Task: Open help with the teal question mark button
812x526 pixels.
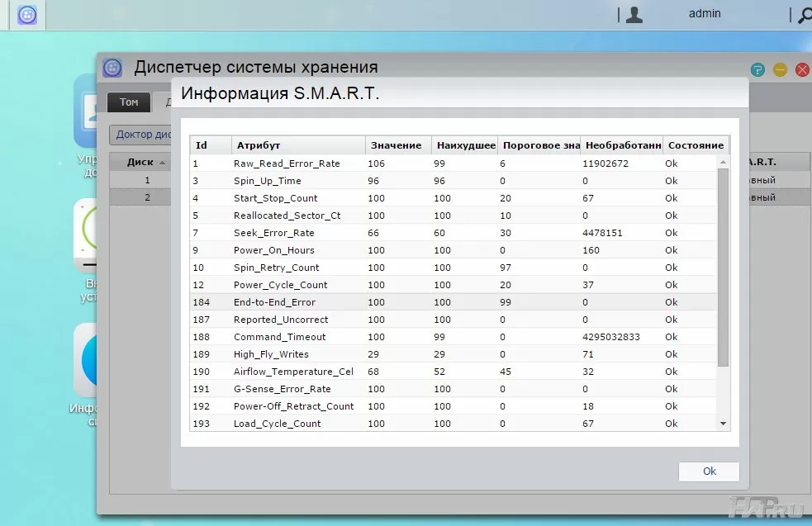Action: (x=757, y=70)
